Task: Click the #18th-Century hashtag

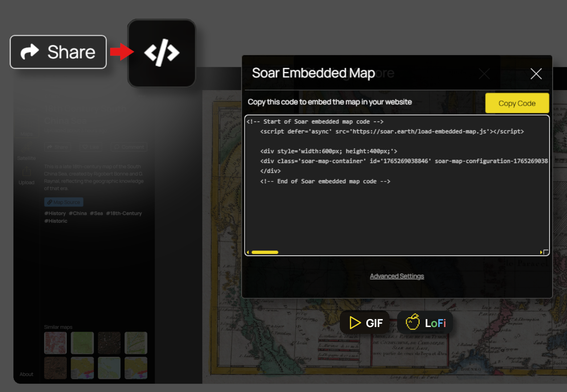Action: click(124, 213)
